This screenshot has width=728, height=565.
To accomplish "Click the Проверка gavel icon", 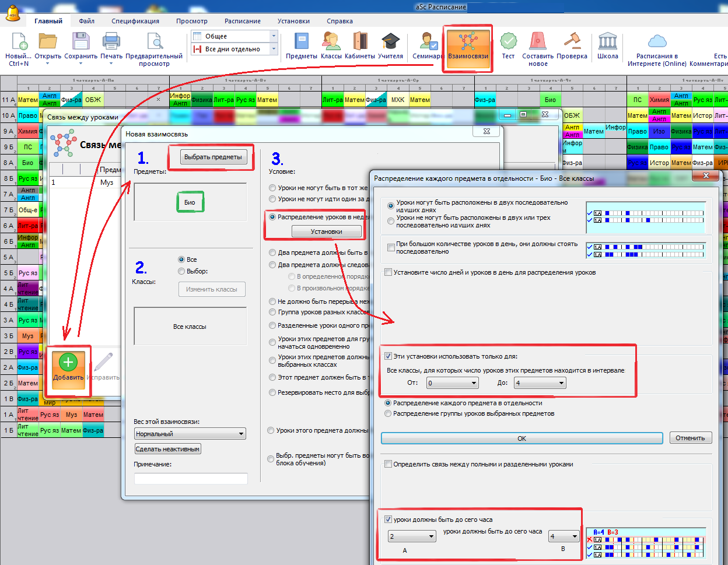I will point(572,42).
